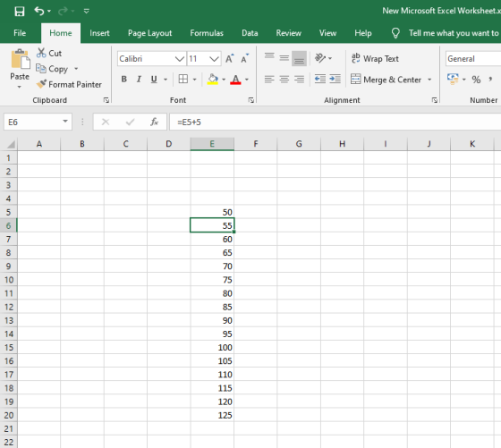Set Middle Align for cell
Viewport: 501px width, 448px height.
point(284,58)
